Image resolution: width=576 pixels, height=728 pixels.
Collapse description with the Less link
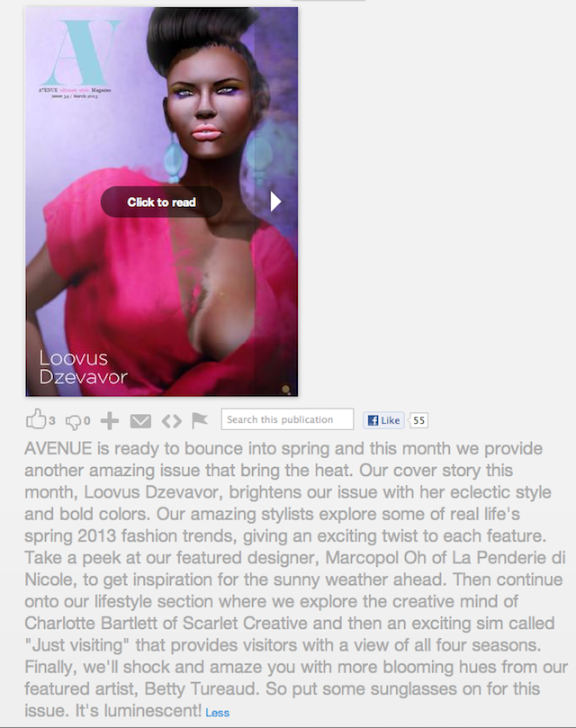click(x=218, y=713)
